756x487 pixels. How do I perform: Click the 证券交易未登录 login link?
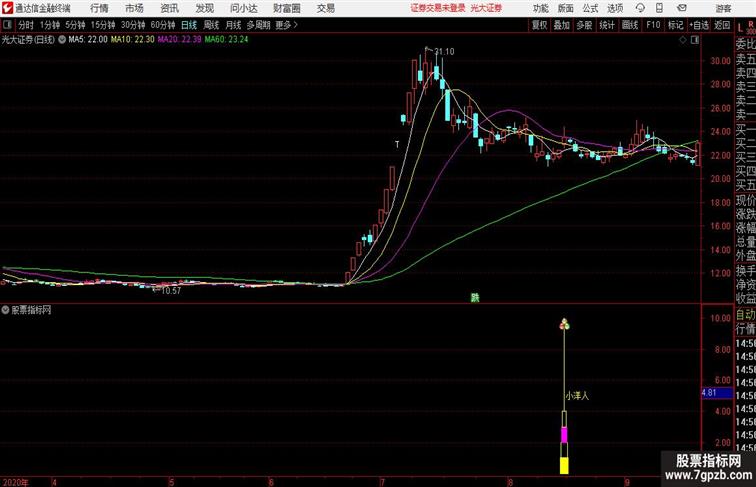pyautogui.click(x=438, y=8)
